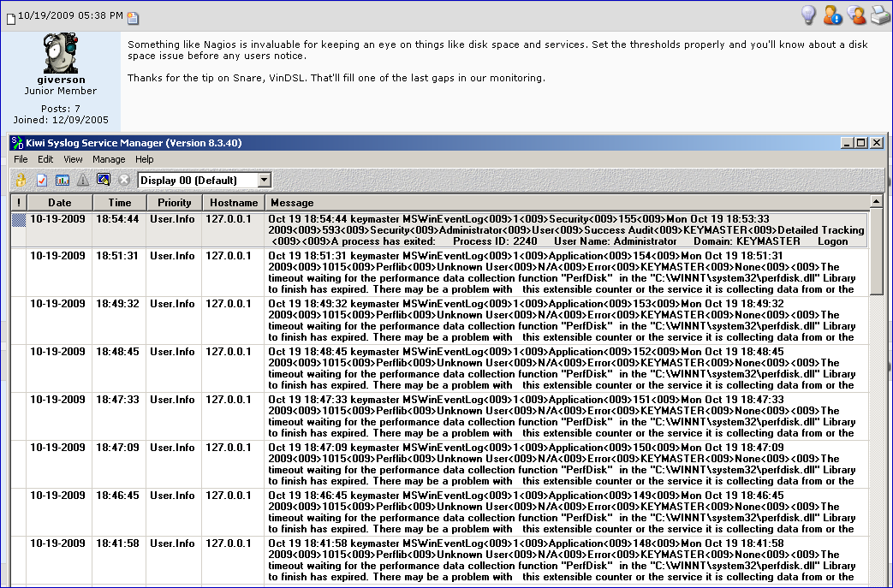Select the log row with time 18:48:45
This screenshot has width=893, height=588.
440,368
